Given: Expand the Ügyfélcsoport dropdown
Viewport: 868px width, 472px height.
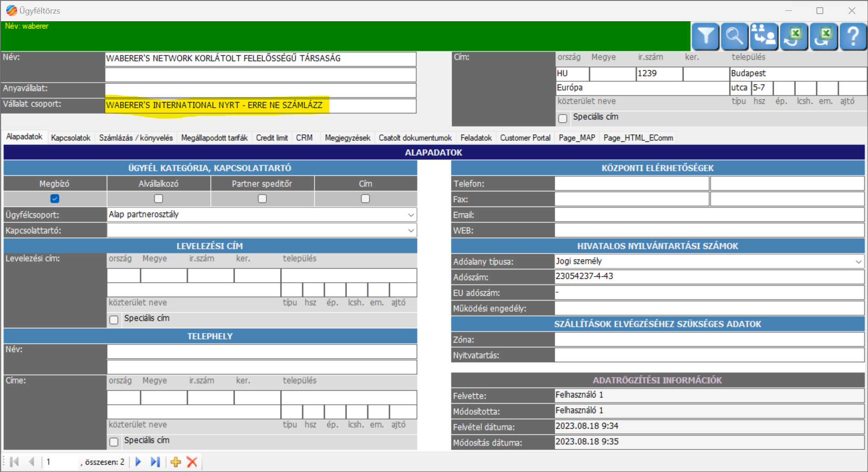Looking at the screenshot, I should pyautogui.click(x=410, y=215).
